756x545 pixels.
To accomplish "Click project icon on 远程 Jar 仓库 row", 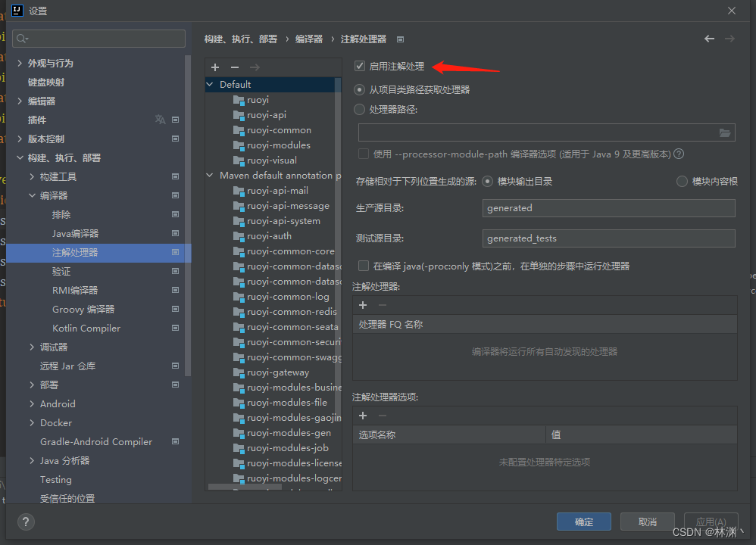I will pos(176,366).
